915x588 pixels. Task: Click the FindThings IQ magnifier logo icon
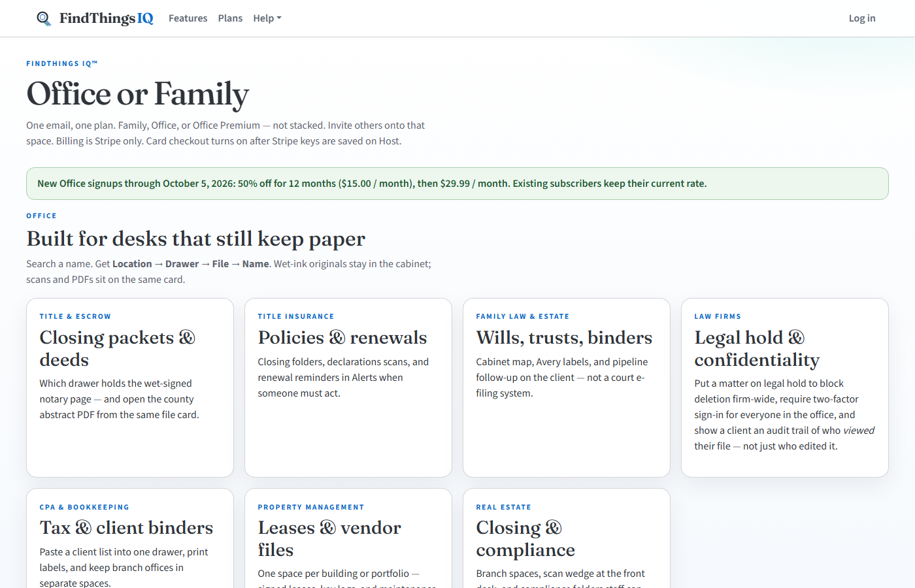tap(44, 18)
